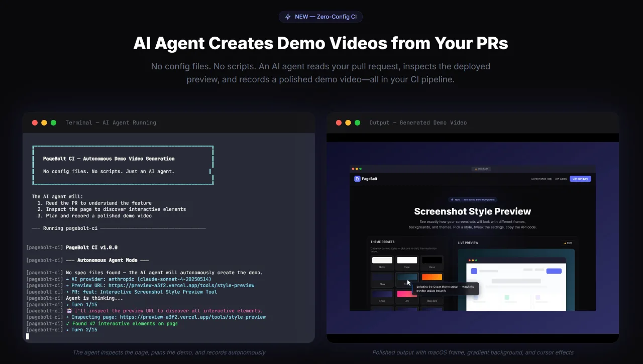Screen dimensions: 643x364
Task: Click the Turn 1/15 terminal line
Action: [x=81, y=304]
